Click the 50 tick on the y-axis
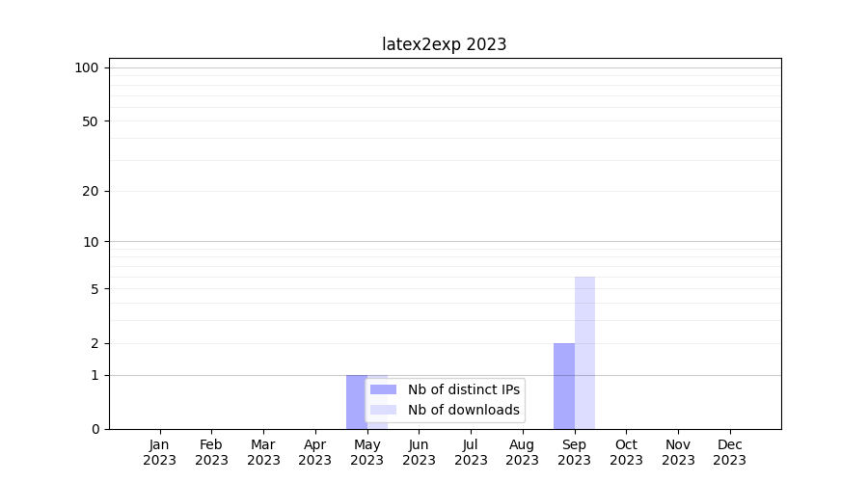The height and width of the screenshot is (482, 868). point(90,121)
